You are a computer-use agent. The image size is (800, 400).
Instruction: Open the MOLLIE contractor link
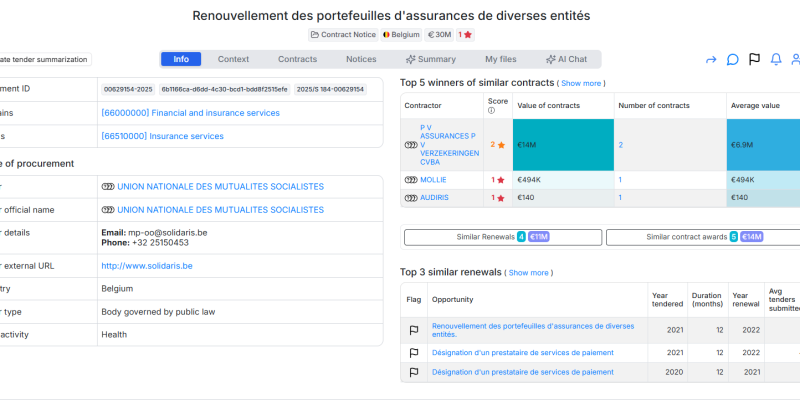coord(433,180)
